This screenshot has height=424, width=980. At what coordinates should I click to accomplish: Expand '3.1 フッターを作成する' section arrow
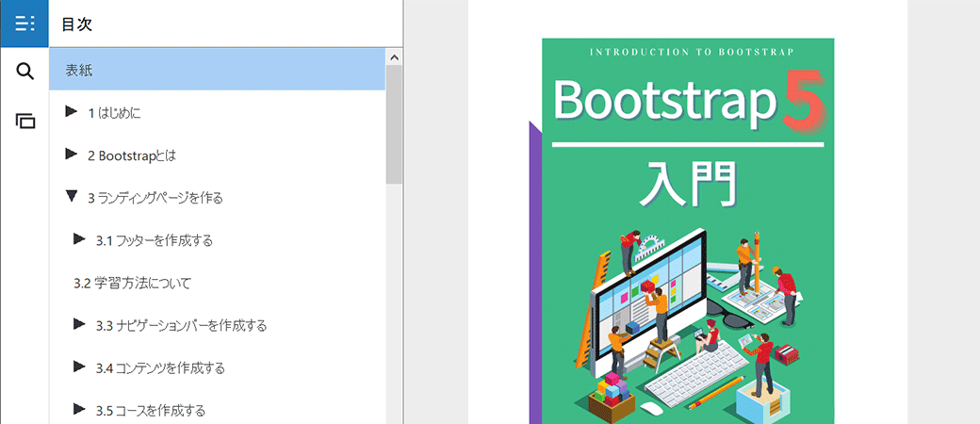tap(79, 239)
